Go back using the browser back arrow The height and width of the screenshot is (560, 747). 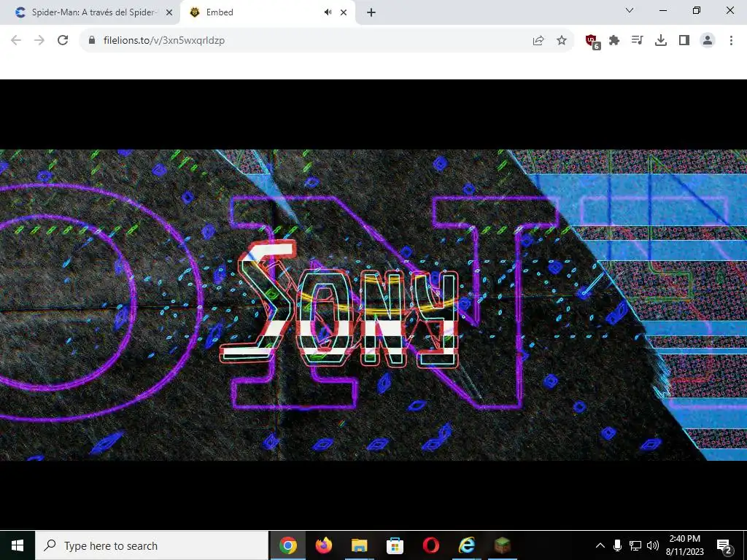tap(16, 40)
